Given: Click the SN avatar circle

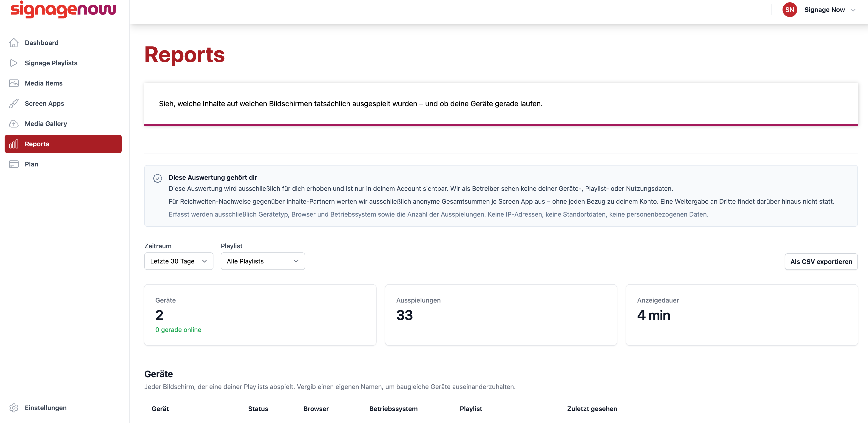Looking at the screenshot, I should tap(790, 10).
